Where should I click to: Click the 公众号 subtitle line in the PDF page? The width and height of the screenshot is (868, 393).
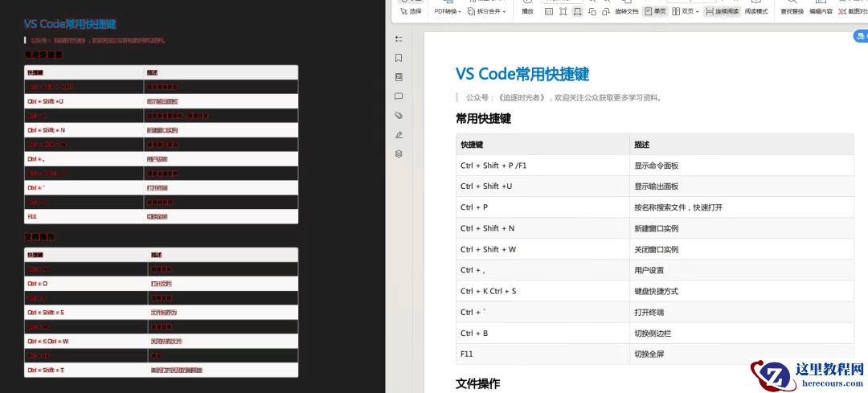click(563, 98)
